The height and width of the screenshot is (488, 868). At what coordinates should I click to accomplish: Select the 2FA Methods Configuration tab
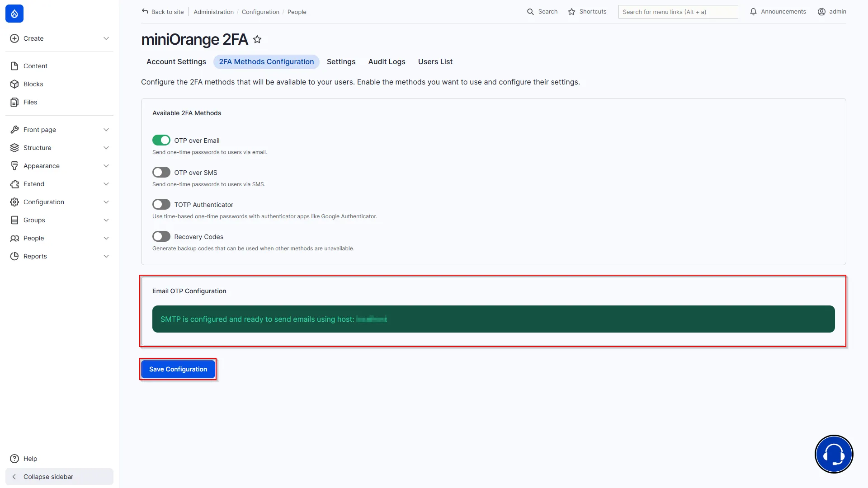pyautogui.click(x=266, y=62)
